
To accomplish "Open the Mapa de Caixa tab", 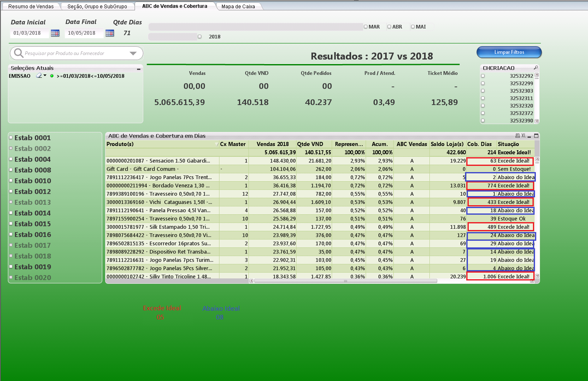I will point(238,6).
